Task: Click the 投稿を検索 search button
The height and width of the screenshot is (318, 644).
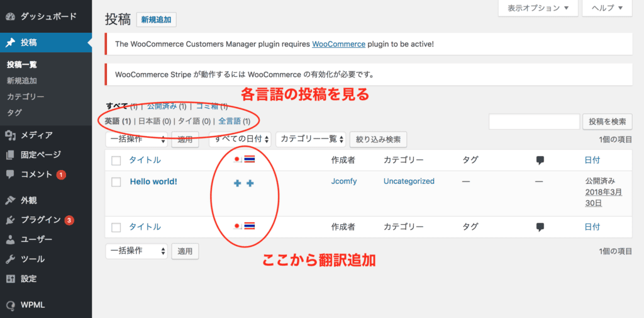Action: click(x=608, y=122)
